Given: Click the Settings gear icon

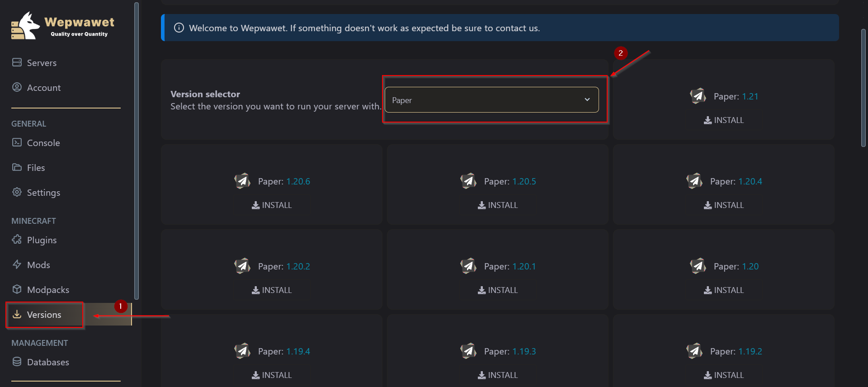Looking at the screenshot, I should pyautogui.click(x=17, y=192).
